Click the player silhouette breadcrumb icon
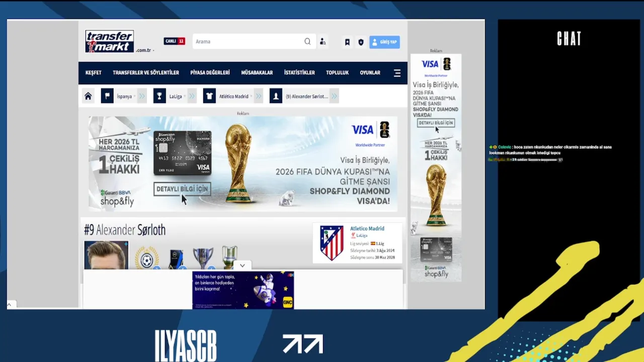 click(276, 96)
